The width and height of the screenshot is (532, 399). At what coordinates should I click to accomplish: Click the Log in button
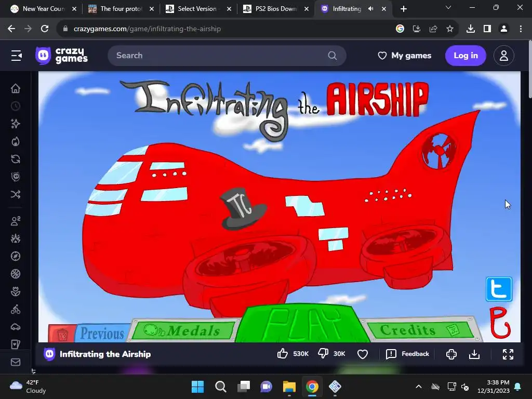465,55
